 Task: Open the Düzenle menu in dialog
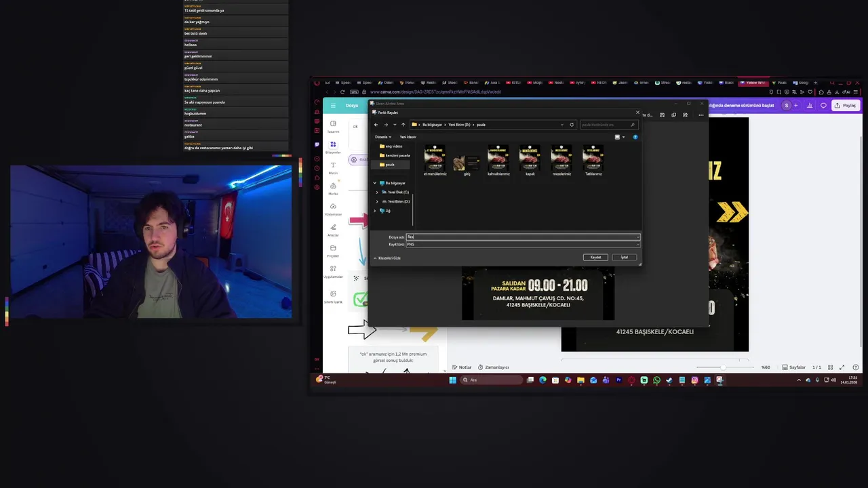(382, 137)
